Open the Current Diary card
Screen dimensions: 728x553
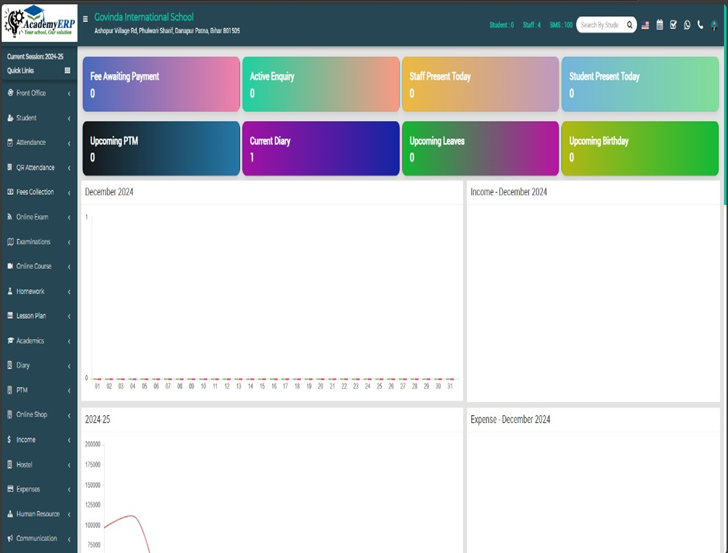coord(320,149)
